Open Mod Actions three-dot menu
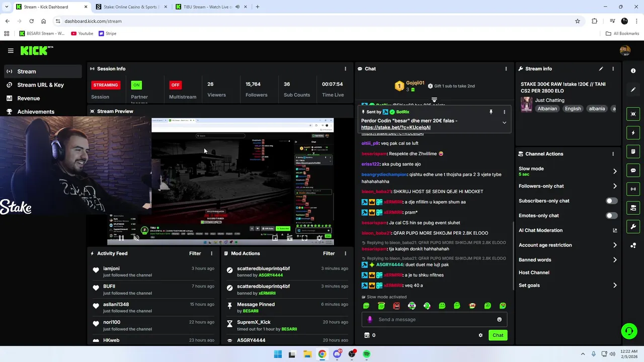Screen dimensions: 644x362 [x=345, y=253]
